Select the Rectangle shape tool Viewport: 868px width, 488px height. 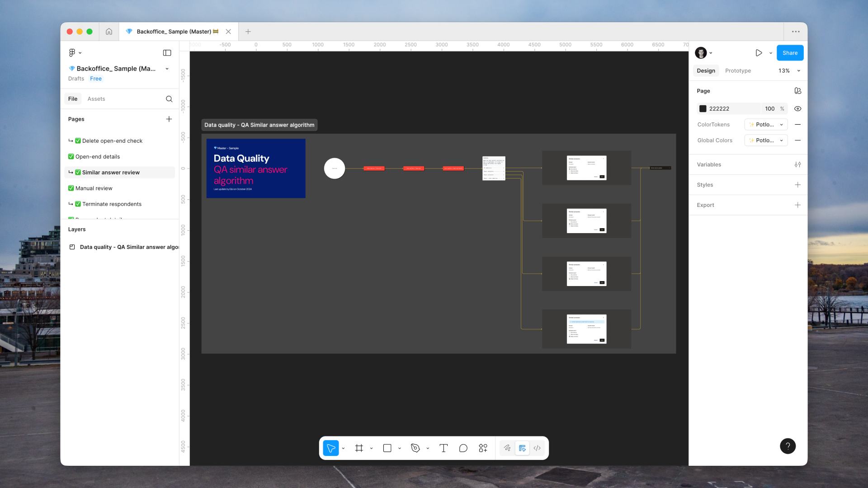click(387, 448)
